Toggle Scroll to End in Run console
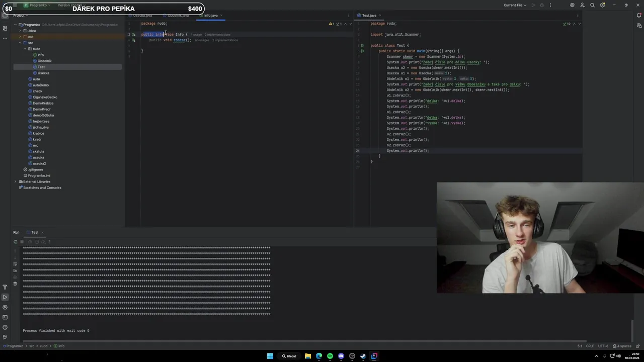This screenshot has height=362, width=644. tap(15, 270)
